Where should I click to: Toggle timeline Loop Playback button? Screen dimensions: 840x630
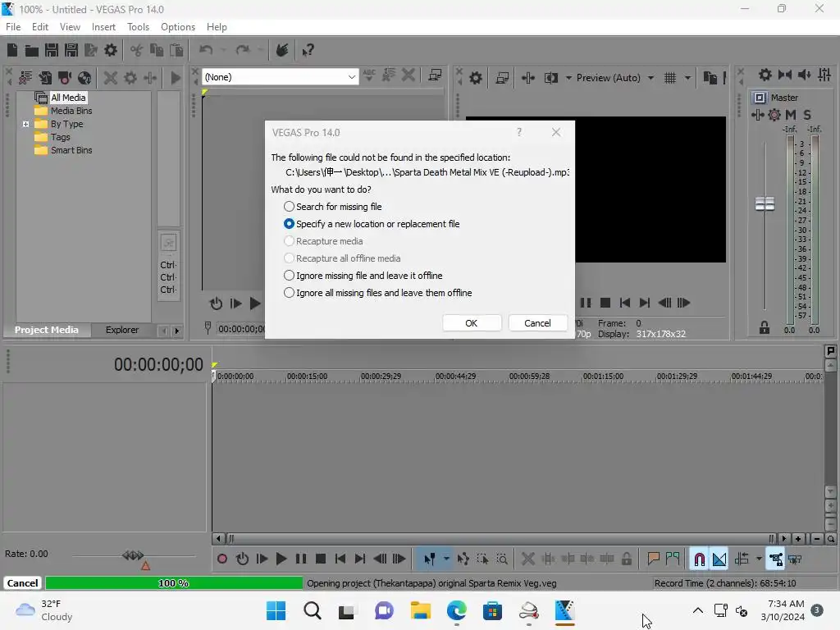pyautogui.click(x=242, y=559)
